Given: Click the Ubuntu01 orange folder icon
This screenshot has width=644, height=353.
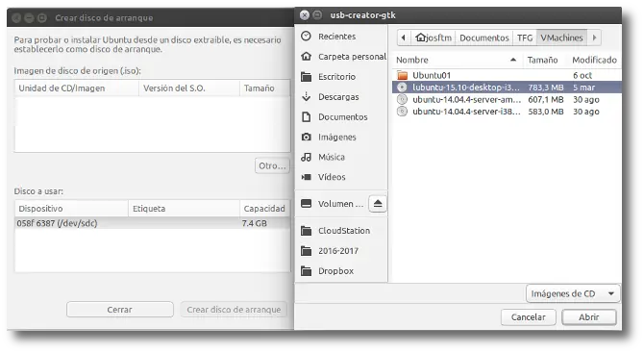Looking at the screenshot, I should coord(403,75).
